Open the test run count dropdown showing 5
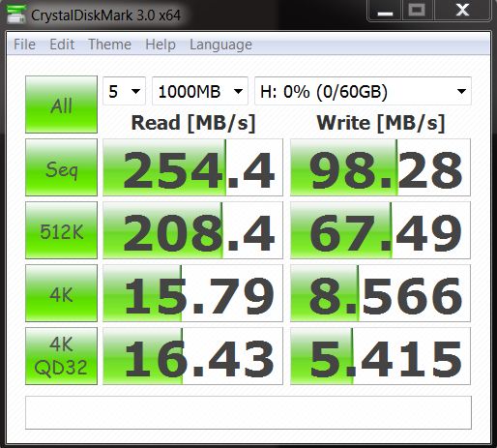This screenshot has height=448, width=497. tap(125, 91)
